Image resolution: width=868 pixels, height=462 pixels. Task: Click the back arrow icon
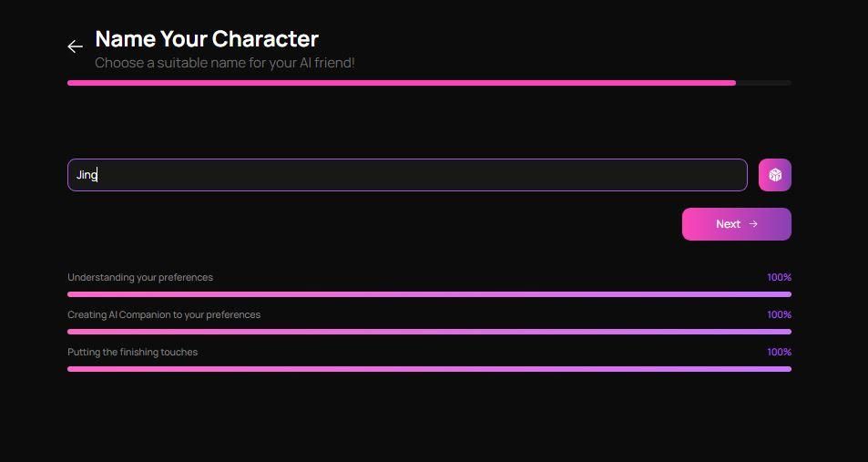pos(76,46)
